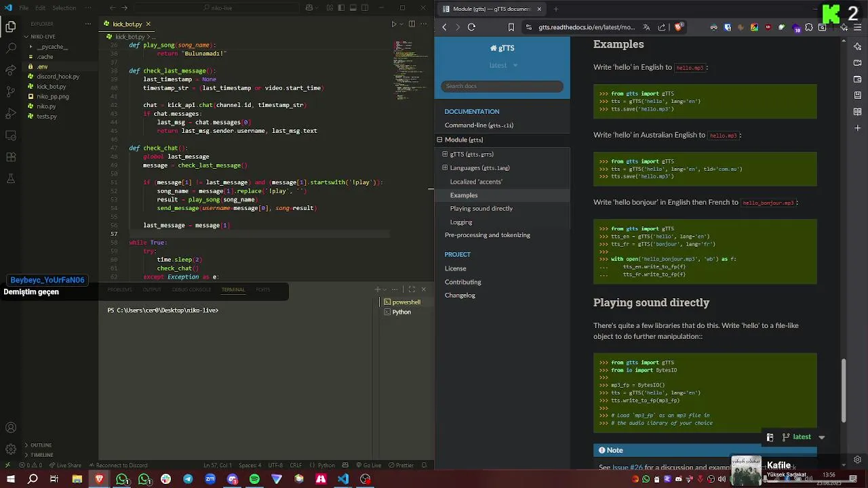Share the page via address bar icon

[662, 27]
